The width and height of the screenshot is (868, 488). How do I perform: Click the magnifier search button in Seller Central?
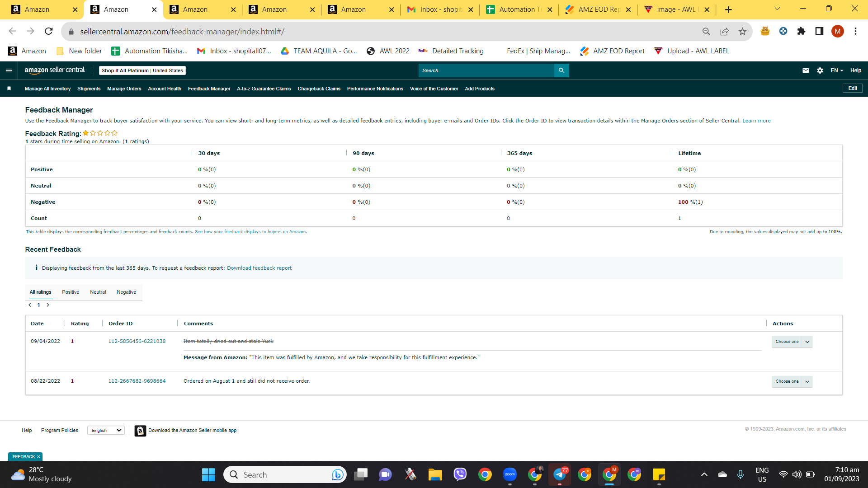(x=561, y=70)
